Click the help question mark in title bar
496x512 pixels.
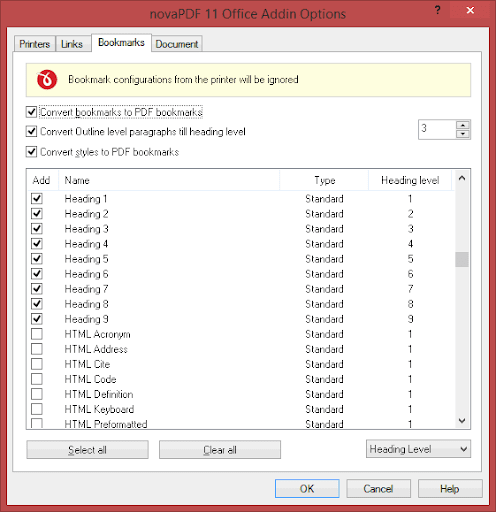(x=438, y=10)
